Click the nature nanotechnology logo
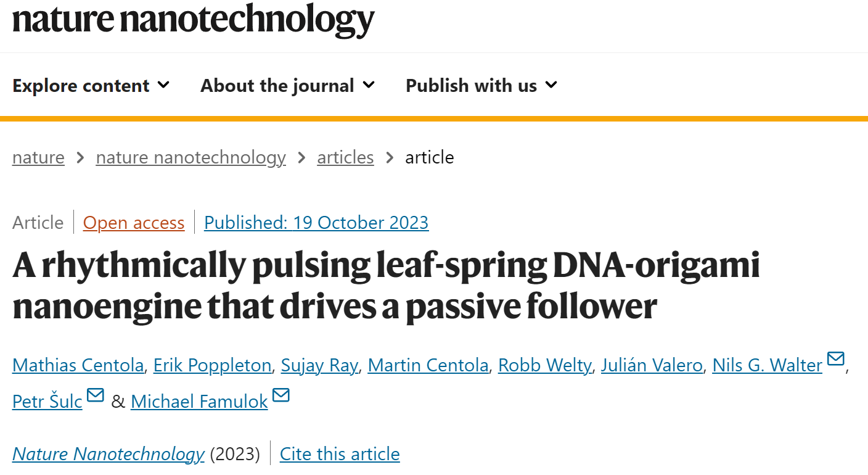 pos(194,19)
